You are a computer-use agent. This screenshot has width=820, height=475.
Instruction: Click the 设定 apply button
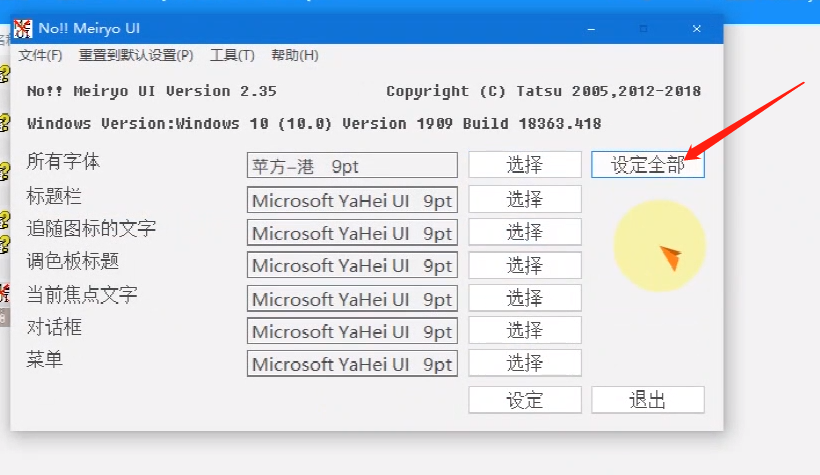[525, 400]
